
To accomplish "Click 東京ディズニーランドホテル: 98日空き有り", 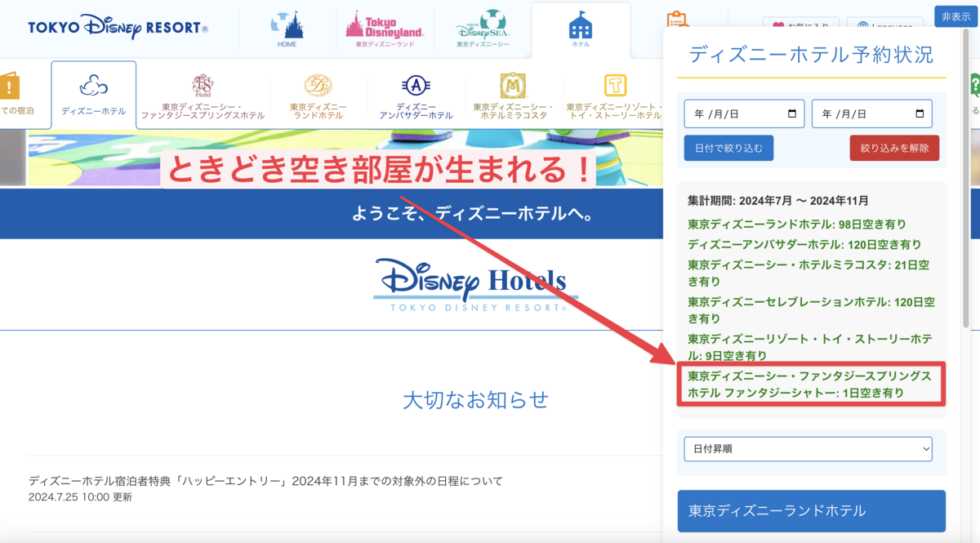I will (797, 224).
